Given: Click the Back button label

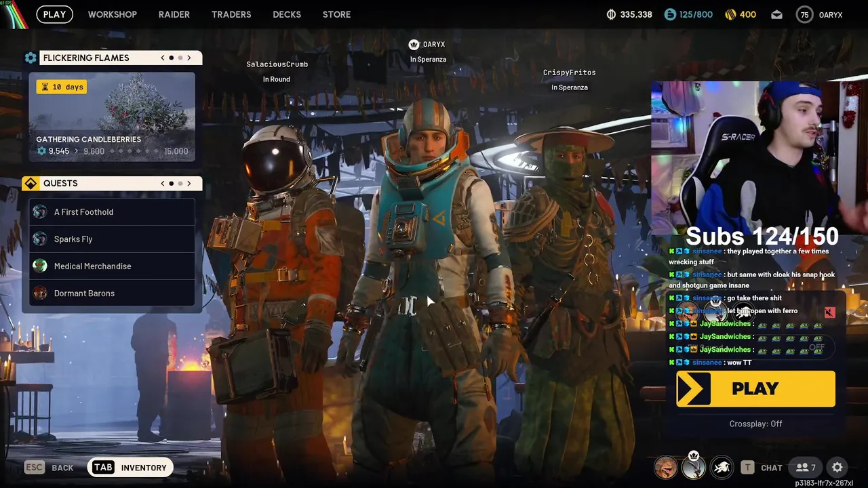Looking at the screenshot, I should pos(62,468).
